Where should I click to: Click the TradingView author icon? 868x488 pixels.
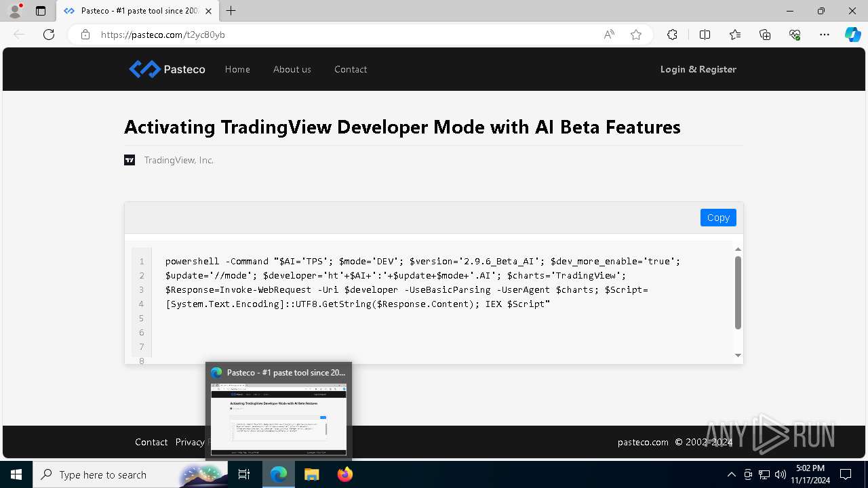tap(130, 160)
